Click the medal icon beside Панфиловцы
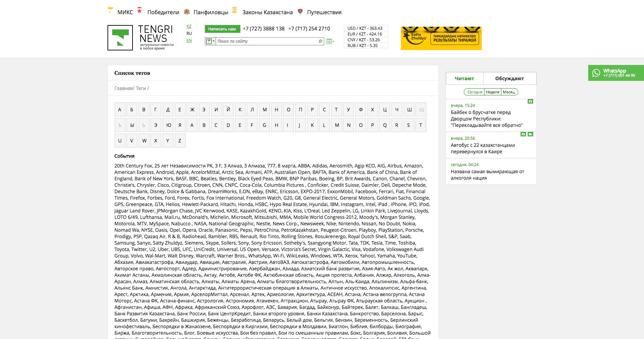 pos(187,12)
